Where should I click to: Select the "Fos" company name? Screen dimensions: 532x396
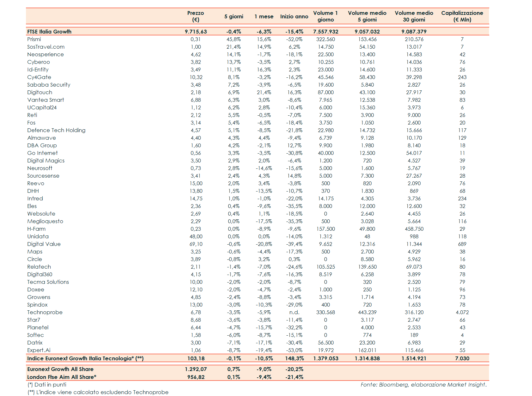(x=31, y=123)
